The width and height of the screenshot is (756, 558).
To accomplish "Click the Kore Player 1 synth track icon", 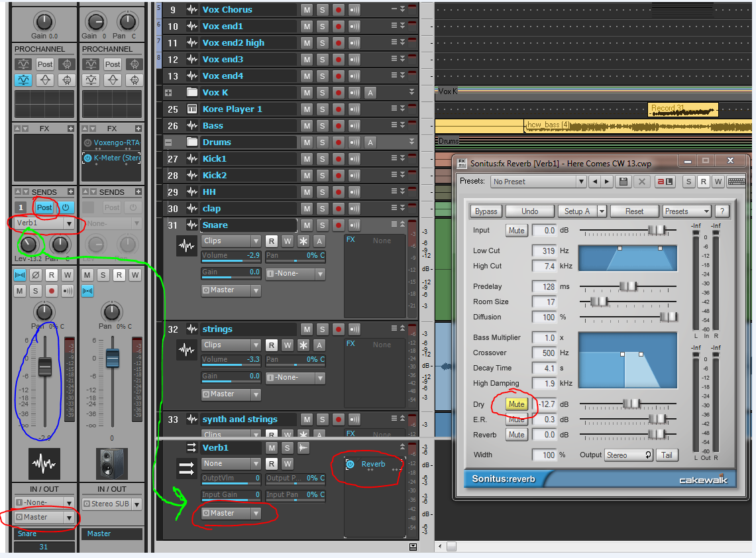I will (192, 109).
